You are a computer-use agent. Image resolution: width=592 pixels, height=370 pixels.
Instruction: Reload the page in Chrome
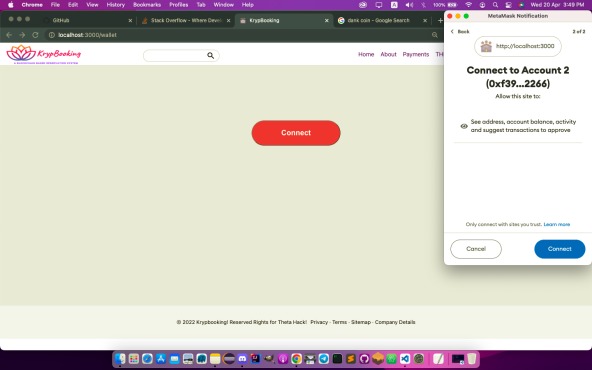click(35, 35)
